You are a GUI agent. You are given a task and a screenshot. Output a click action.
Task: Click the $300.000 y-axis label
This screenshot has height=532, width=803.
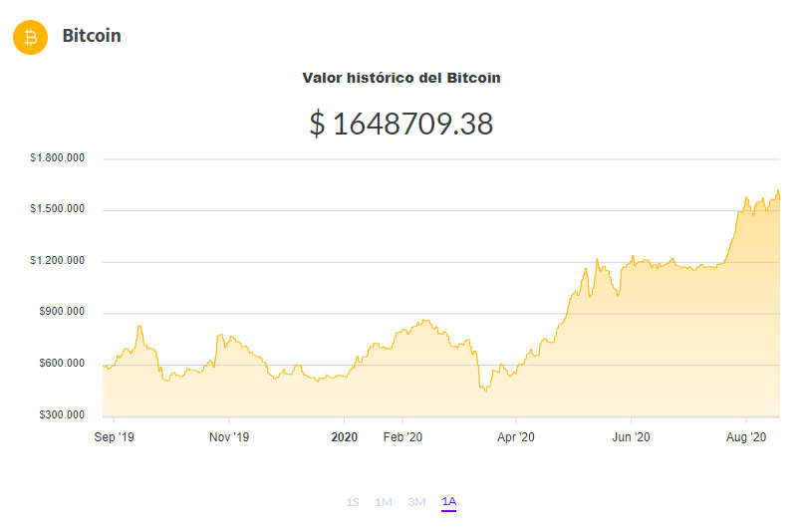(62, 414)
